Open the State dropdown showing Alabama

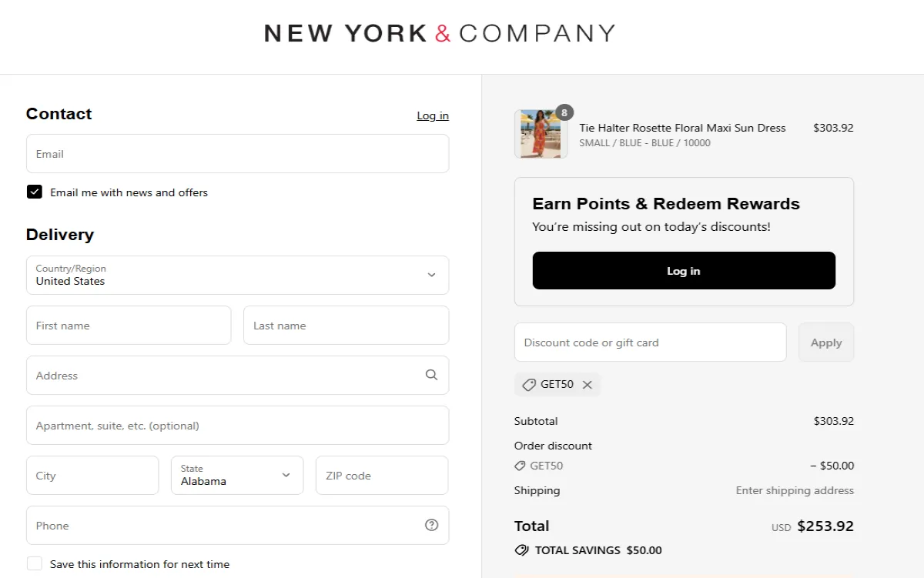coord(237,475)
